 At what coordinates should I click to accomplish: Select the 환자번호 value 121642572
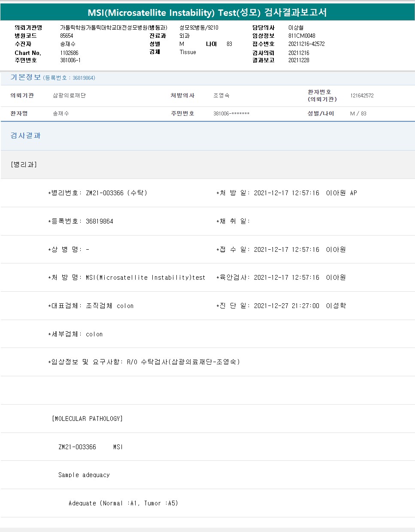click(362, 96)
